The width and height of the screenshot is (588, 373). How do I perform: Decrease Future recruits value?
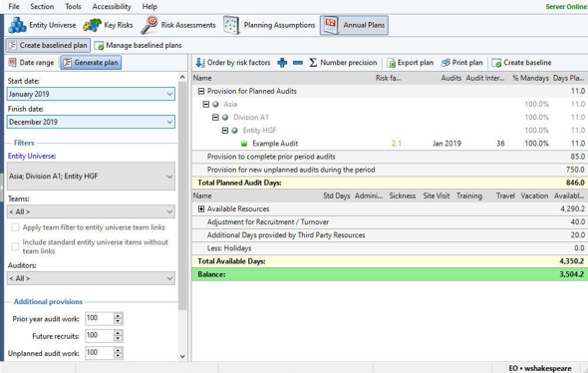(x=118, y=339)
